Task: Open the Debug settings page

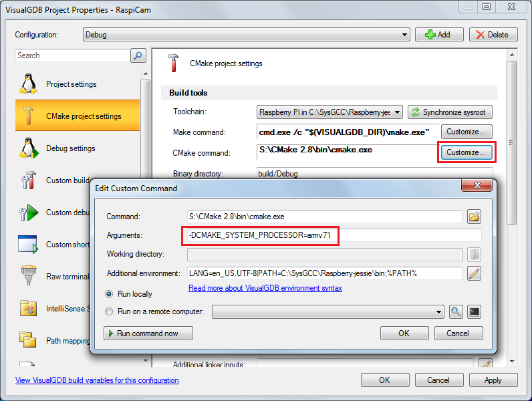Action: click(78, 148)
